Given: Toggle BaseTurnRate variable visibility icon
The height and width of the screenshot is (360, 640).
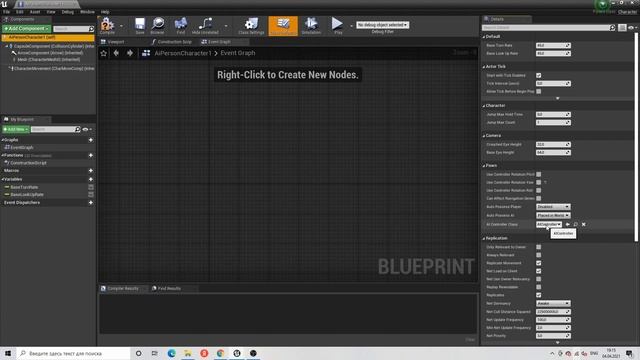Looking at the screenshot, I should coord(91,187).
